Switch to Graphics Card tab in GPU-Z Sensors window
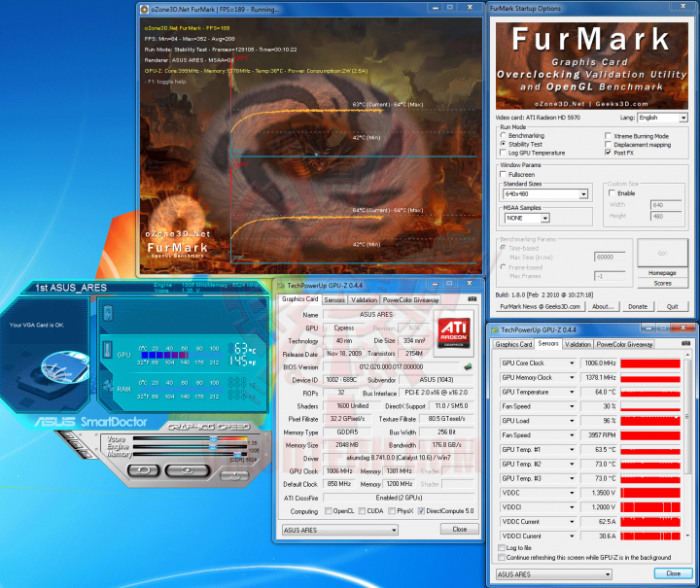This screenshot has width=700, height=588. 513,344
